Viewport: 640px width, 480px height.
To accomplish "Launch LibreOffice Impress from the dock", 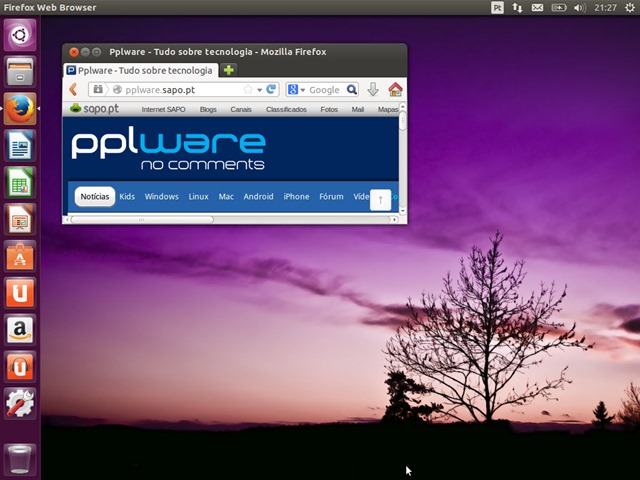I will click(x=20, y=219).
